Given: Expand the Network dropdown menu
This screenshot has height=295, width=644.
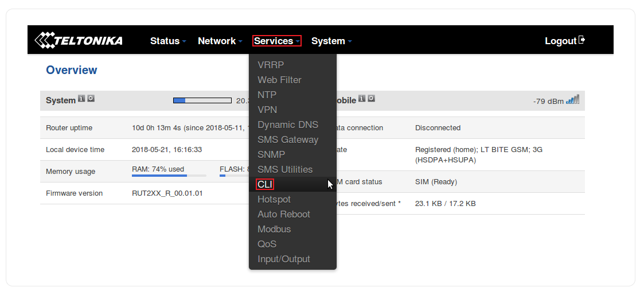Looking at the screenshot, I should (220, 41).
